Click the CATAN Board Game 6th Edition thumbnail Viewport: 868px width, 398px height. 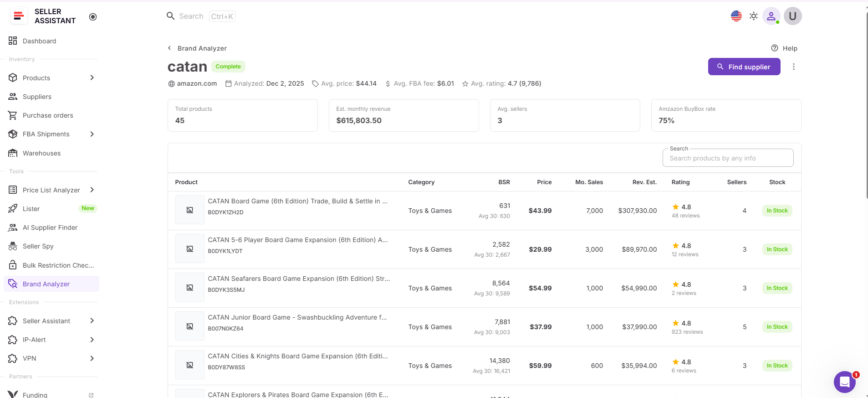pos(190,210)
